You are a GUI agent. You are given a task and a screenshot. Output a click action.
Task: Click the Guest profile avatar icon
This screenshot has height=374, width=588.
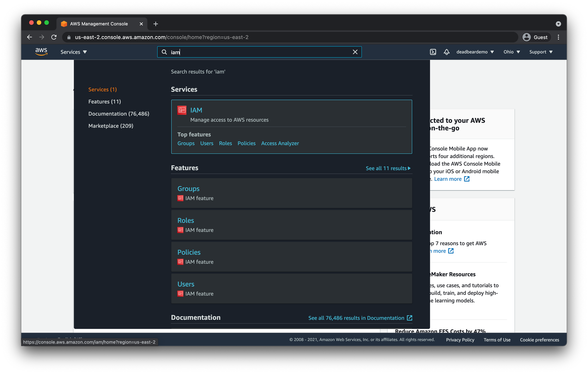[527, 37]
